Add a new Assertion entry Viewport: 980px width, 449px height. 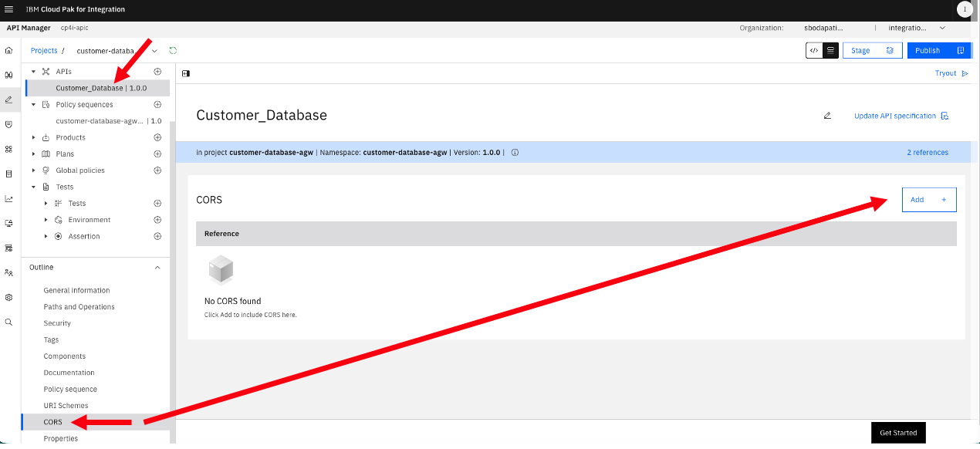157,236
